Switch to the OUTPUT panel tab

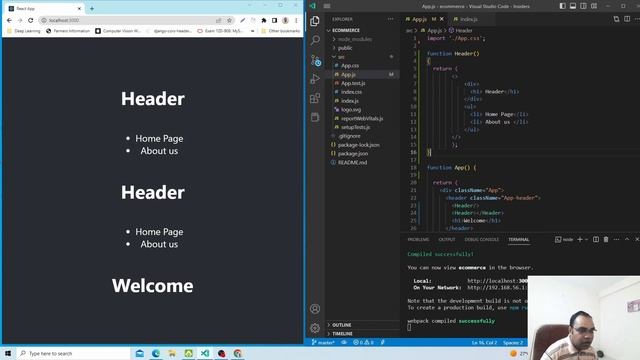447,240
